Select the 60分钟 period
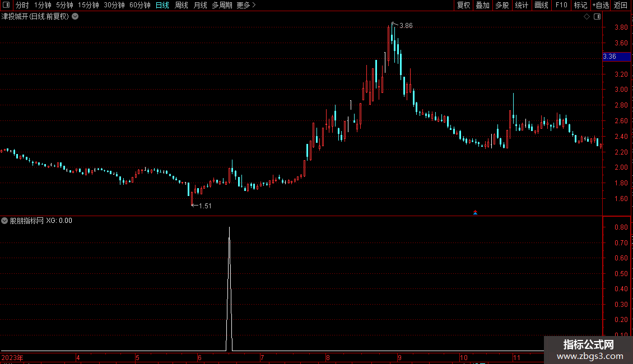 pyautogui.click(x=139, y=5)
